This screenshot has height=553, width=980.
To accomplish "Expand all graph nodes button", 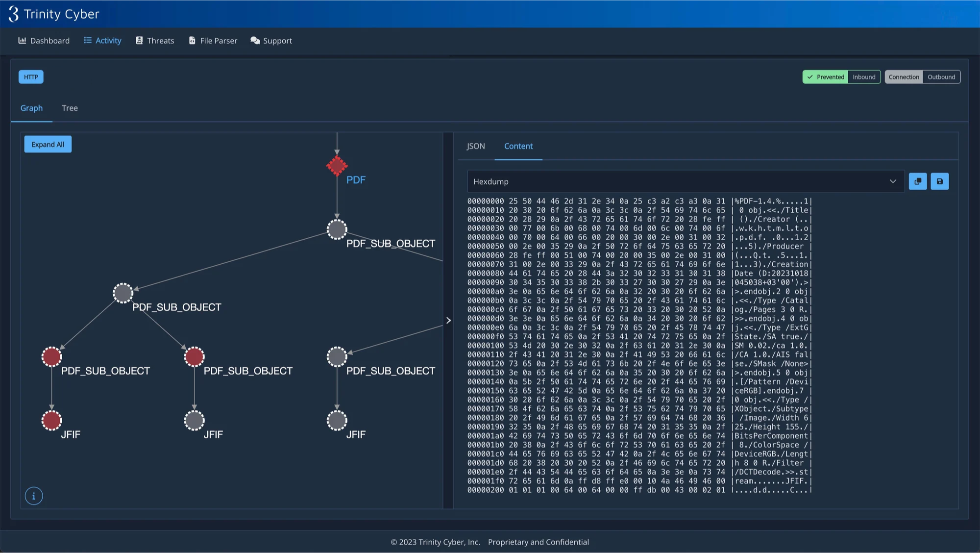I will tap(48, 144).
